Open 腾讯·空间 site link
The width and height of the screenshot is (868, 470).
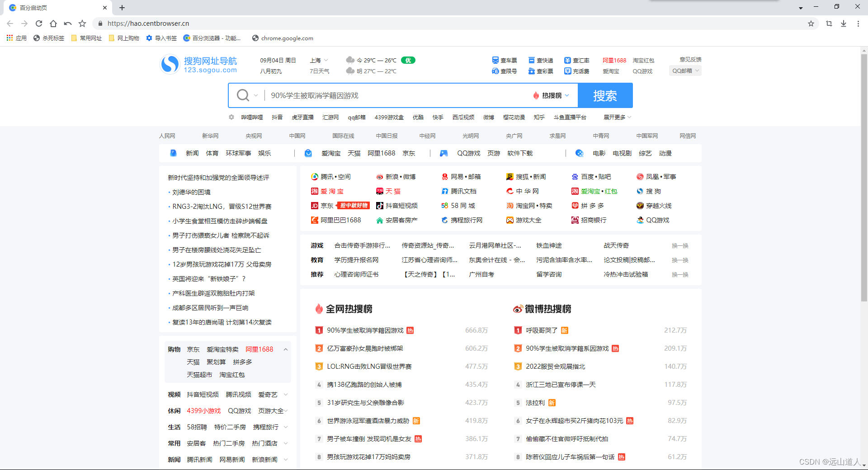pos(331,177)
